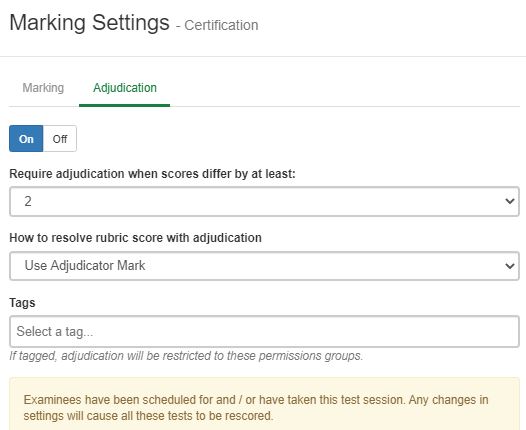Viewport: 526px width, 430px height.
Task: Click the 'How to resolve rubric score' label
Action: point(135,238)
